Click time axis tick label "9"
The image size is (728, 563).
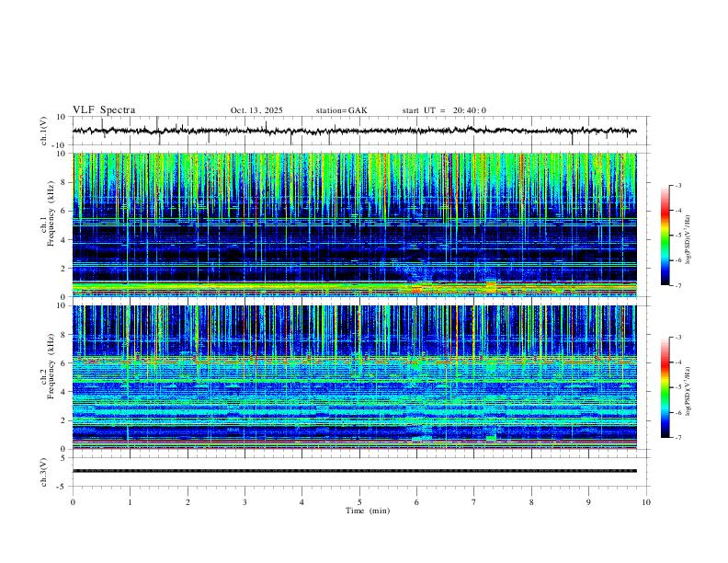(x=588, y=502)
